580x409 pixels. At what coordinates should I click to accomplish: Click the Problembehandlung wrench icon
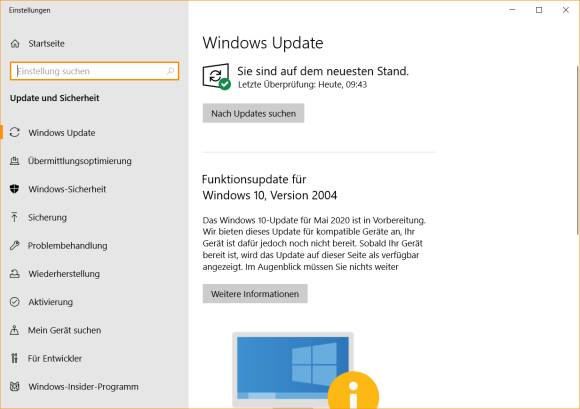click(x=14, y=245)
